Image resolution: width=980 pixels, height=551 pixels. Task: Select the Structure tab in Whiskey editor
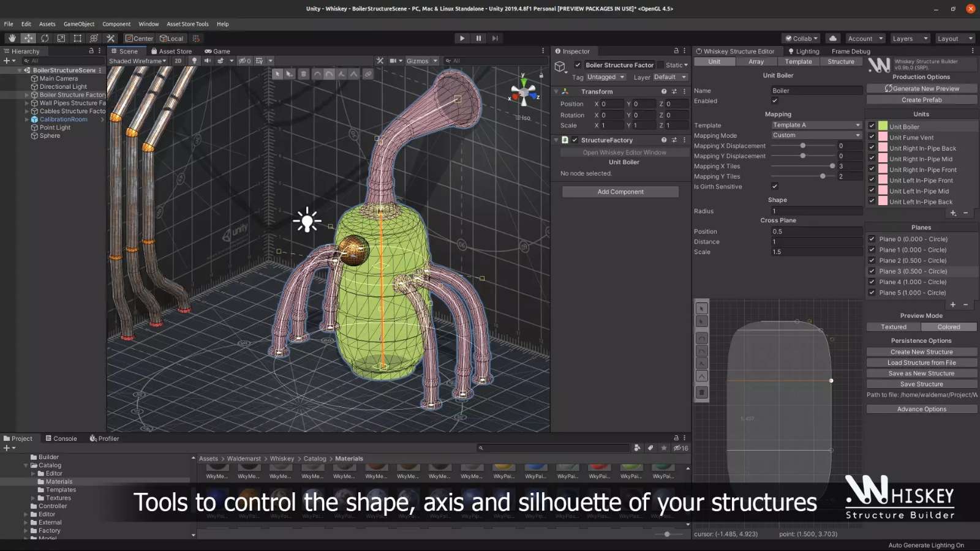point(841,62)
